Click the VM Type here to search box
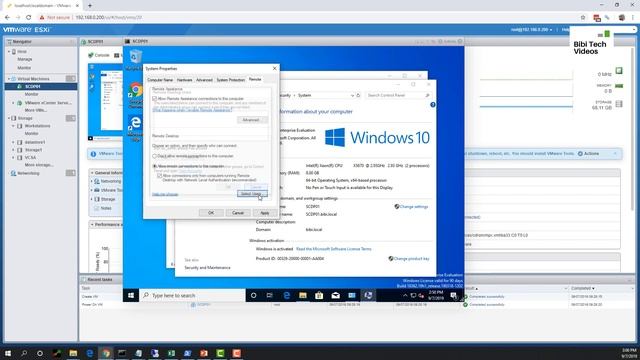This screenshot has width=640, height=360. (192, 296)
